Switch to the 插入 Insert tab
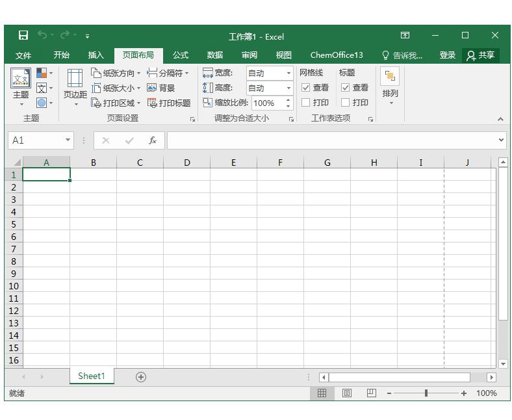The height and width of the screenshot is (420, 512). point(96,55)
